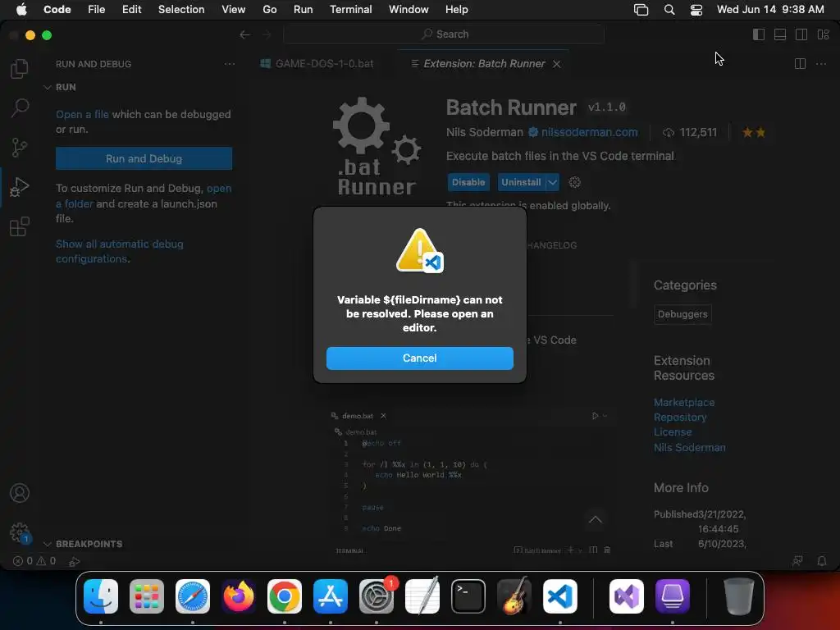Expand the BREAKPOINTS section
The height and width of the screenshot is (630, 840).
[83, 544]
